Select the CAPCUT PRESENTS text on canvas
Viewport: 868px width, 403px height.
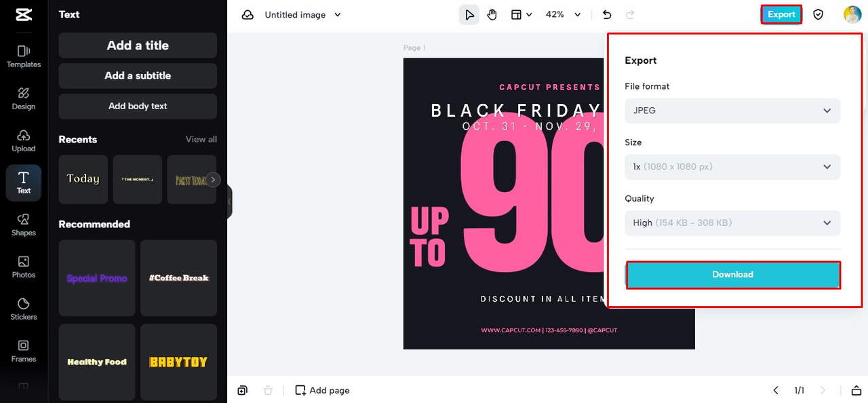[550, 87]
